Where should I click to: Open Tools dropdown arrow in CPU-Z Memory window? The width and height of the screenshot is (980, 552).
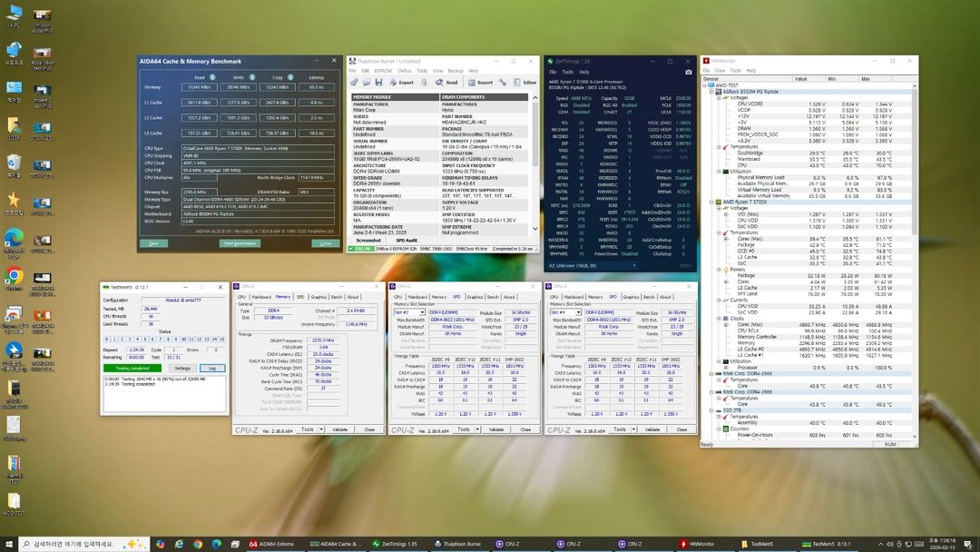[x=321, y=429]
